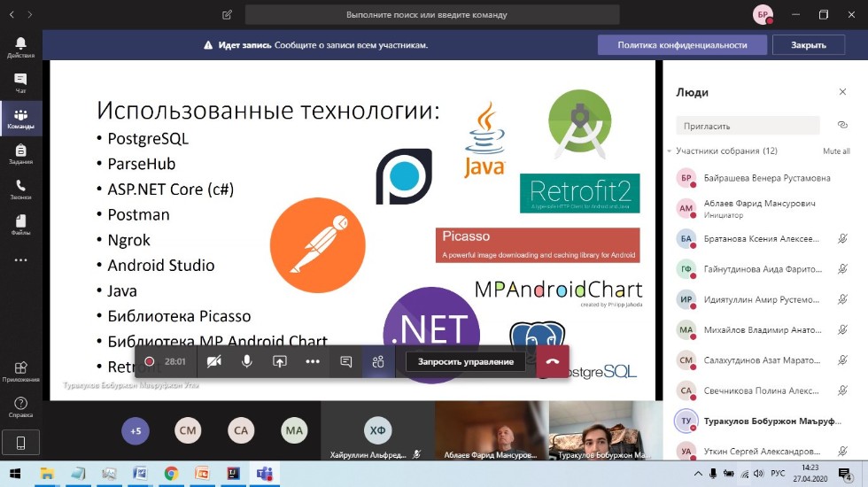This screenshot has width=868, height=487.
Task: Expand more apps ellipsis in left sidebar
Action: click(20, 260)
